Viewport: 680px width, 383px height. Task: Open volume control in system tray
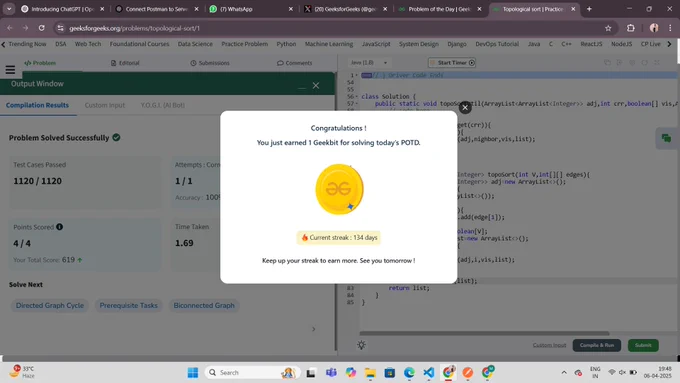622,373
